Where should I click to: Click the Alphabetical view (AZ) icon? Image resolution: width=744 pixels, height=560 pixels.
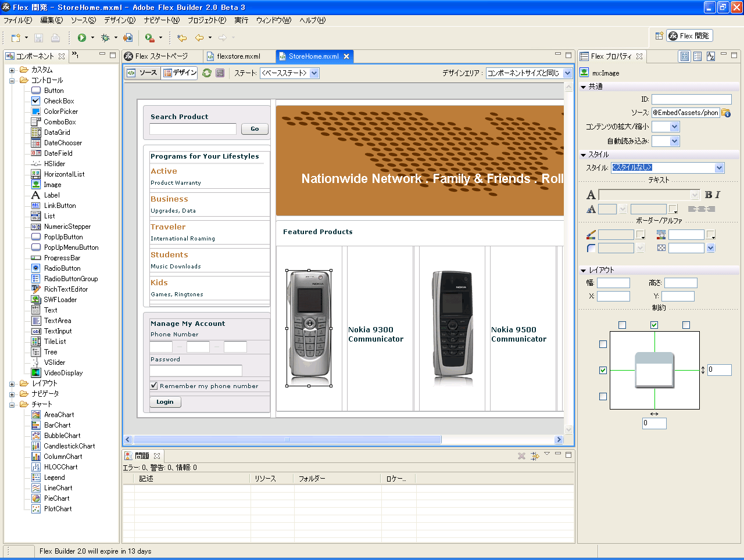[710, 56]
